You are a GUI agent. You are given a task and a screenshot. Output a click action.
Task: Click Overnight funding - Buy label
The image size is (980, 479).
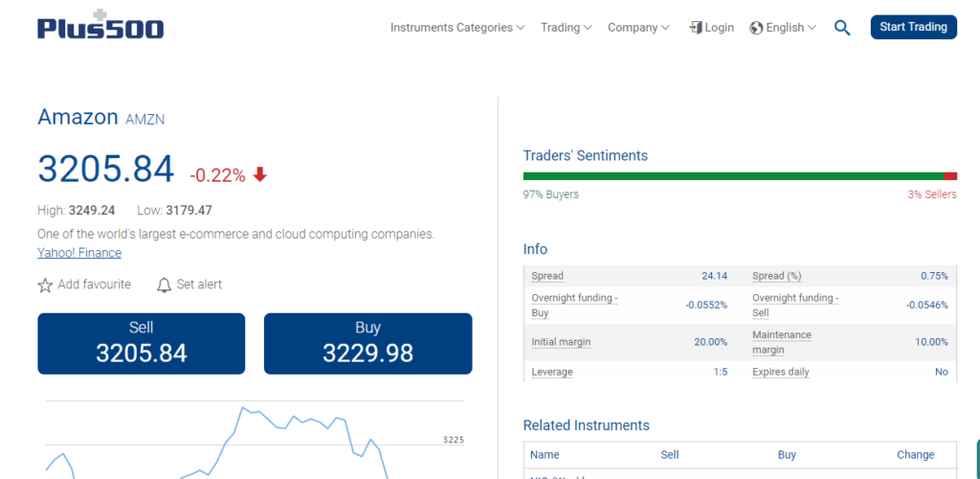[574, 306]
